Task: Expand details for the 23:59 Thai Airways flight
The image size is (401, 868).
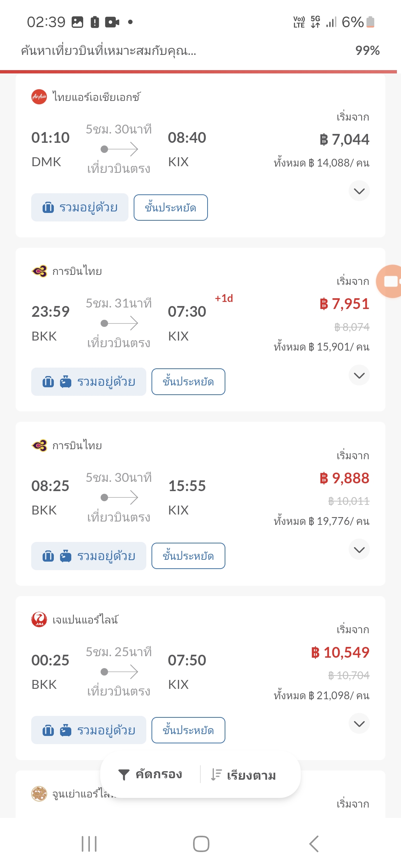Action: tap(359, 375)
